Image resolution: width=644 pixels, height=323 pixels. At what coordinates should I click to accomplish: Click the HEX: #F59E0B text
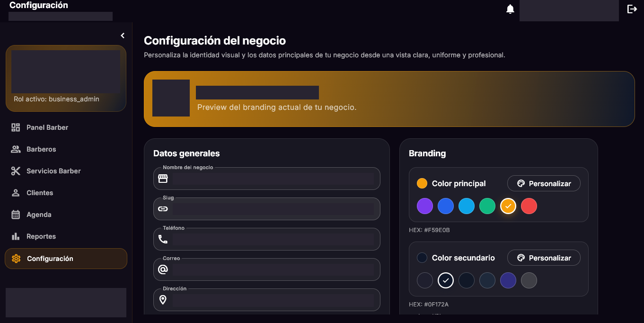pyautogui.click(x=429, y=230)
